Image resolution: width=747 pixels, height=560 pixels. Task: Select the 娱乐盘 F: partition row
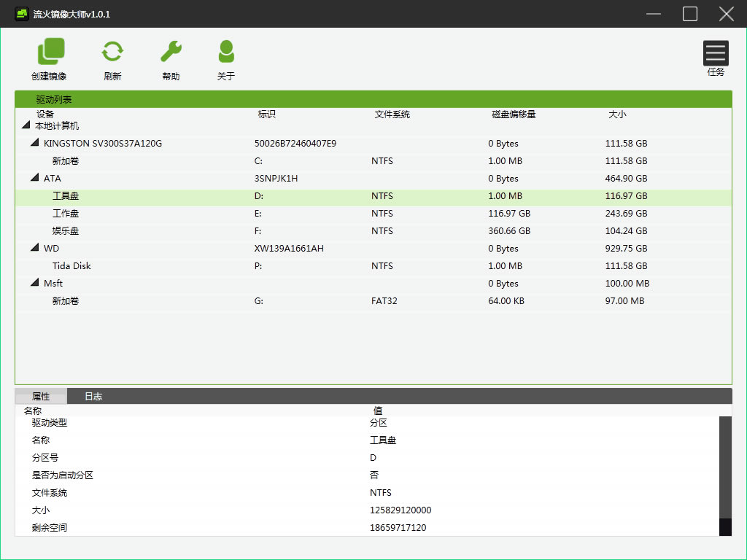[66, 231]
